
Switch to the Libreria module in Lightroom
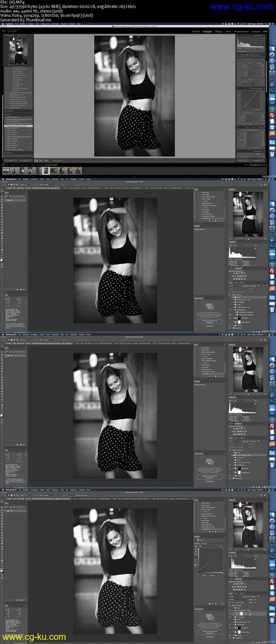point(196,32)
